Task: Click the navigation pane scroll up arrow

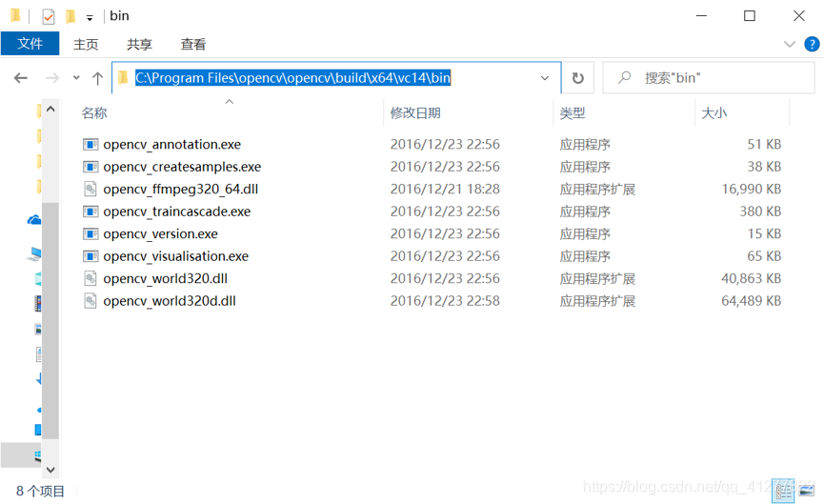Action: 50,110
